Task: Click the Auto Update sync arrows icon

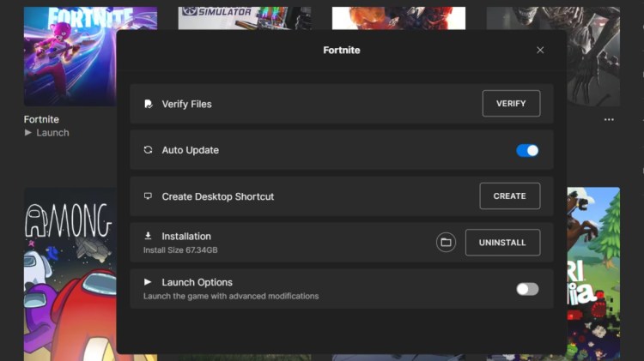Action: click(148, 150)
